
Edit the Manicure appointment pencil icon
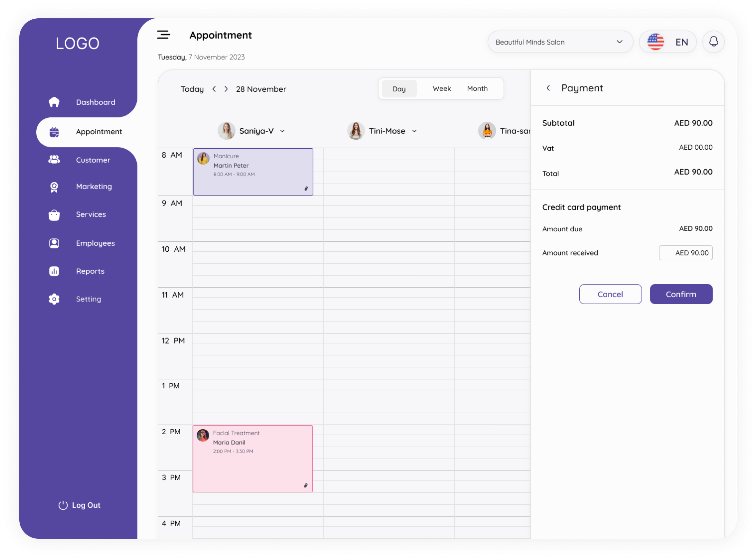coord(306,189)
